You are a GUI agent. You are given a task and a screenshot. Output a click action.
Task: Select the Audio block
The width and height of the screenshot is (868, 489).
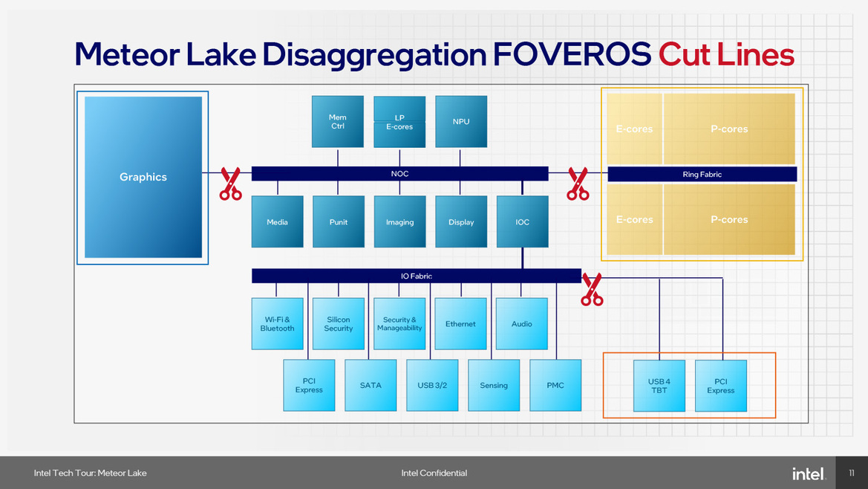coord(521,324)
